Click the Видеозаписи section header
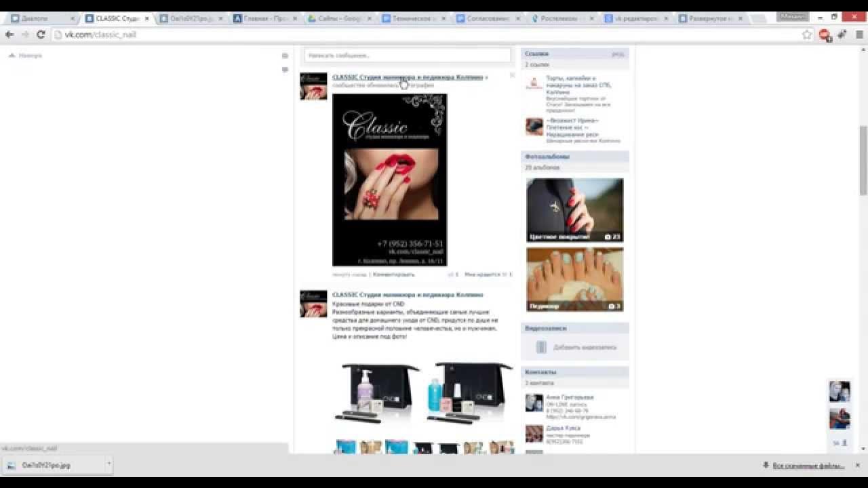868x488 pixels. click(x=575, y=328)
